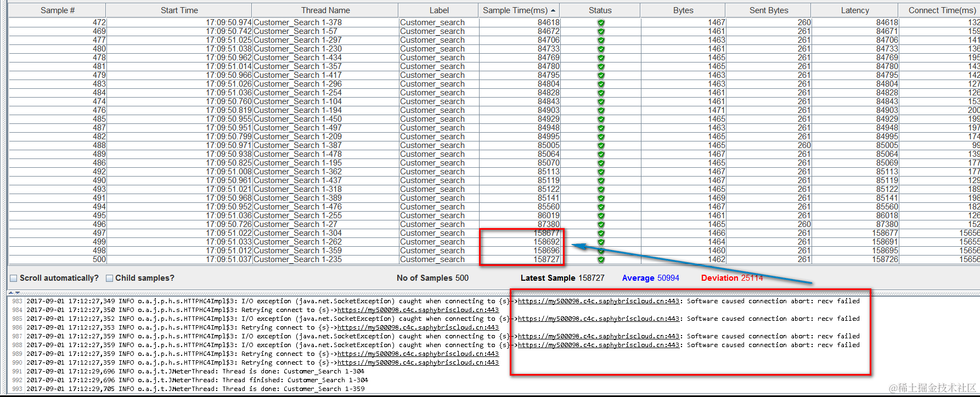Click the sample time cell showing 158727
980x397 pixels.
pos(520,259)
